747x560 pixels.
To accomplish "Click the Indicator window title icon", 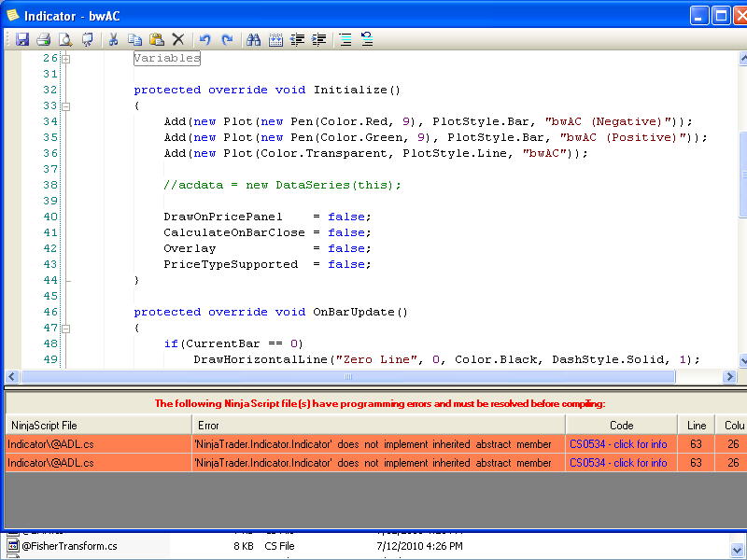I will click(x=12, y=16).
